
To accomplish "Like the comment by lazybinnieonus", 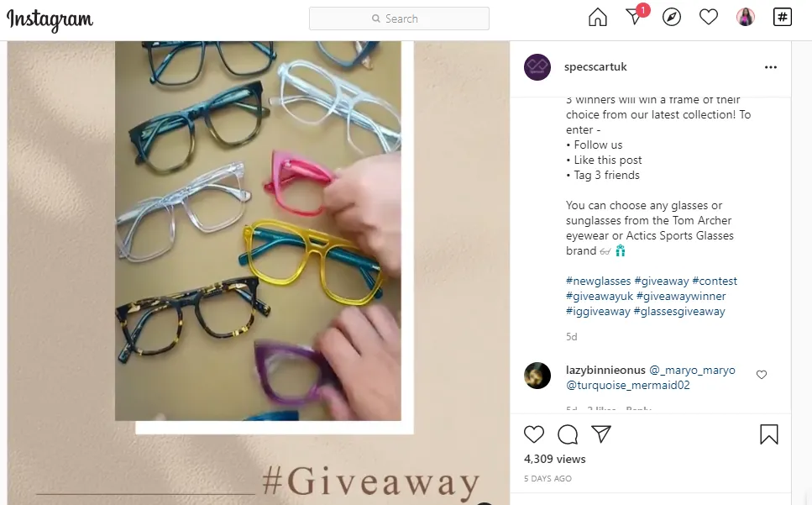I will [762, 375].
